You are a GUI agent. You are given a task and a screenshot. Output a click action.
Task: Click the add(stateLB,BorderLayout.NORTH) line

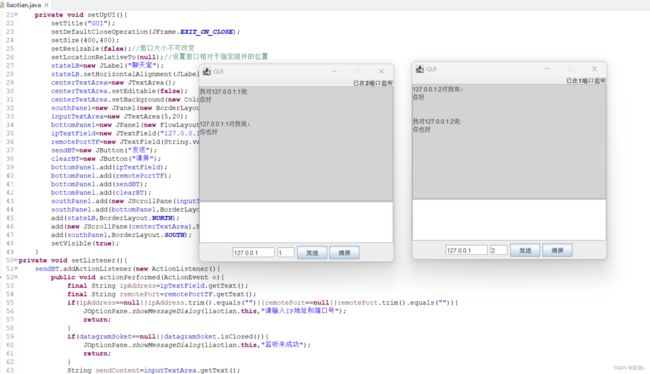click(115, 218)
